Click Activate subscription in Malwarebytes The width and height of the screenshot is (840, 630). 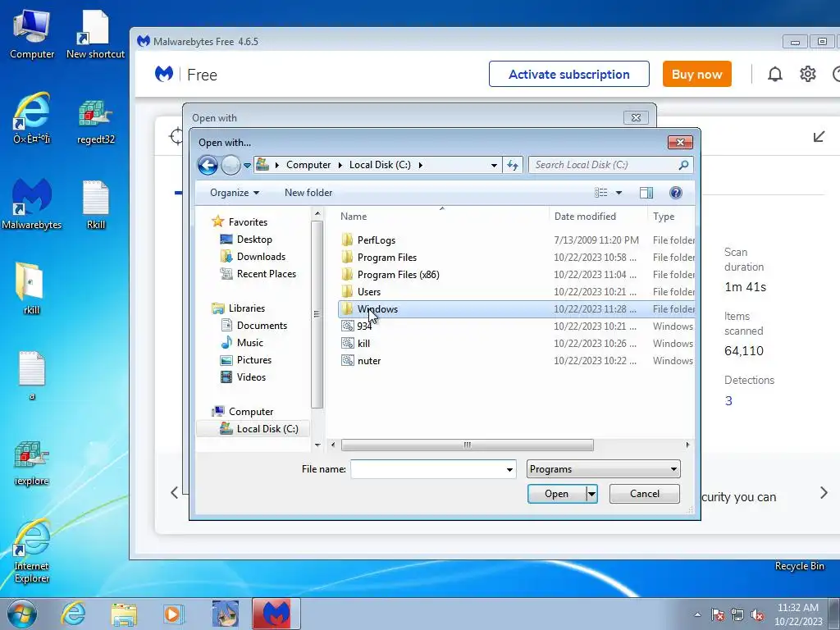[569, 75]
